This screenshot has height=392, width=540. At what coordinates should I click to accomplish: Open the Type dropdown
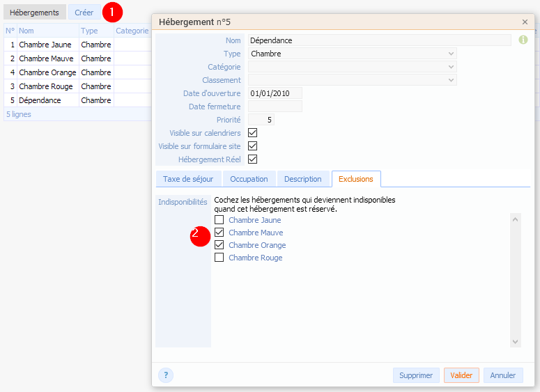coord(353,54)
